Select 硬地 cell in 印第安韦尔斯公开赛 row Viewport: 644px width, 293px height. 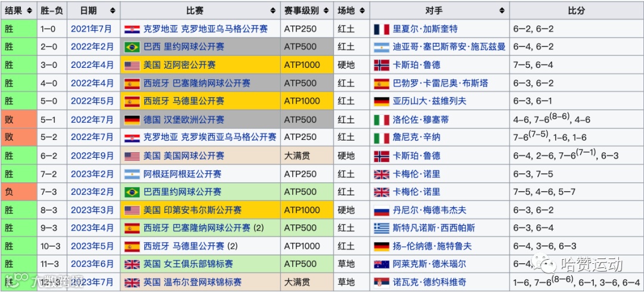point(352,210)
